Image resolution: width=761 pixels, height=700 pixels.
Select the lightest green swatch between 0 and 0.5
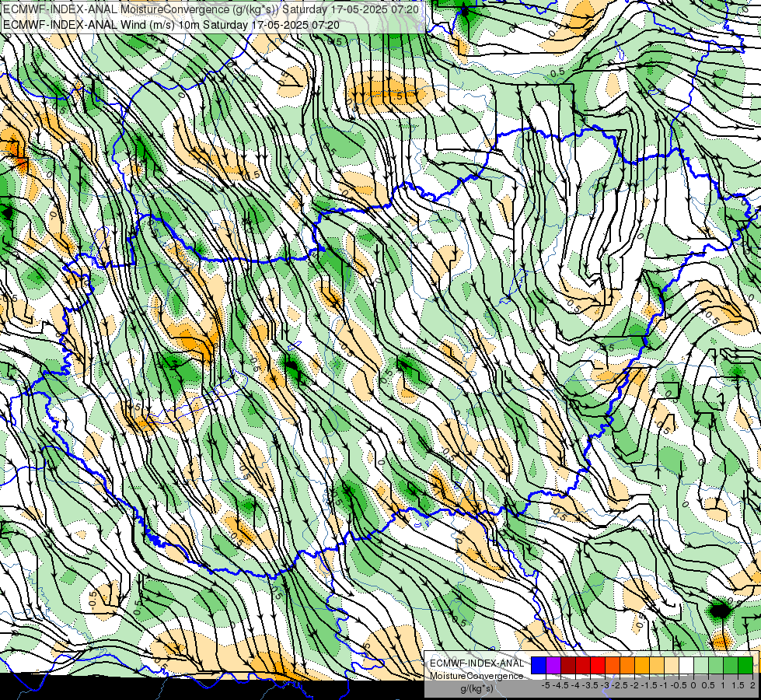701,666
